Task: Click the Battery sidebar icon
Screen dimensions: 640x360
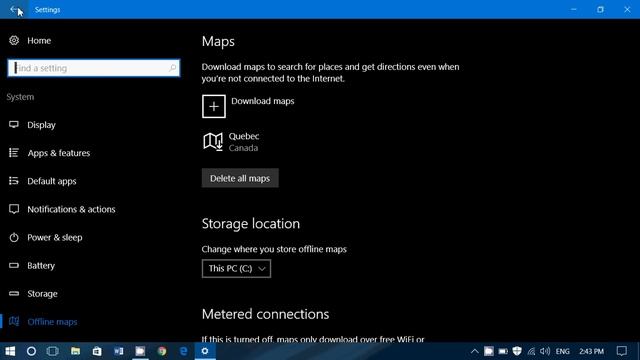Action: [x=14, y=265]
